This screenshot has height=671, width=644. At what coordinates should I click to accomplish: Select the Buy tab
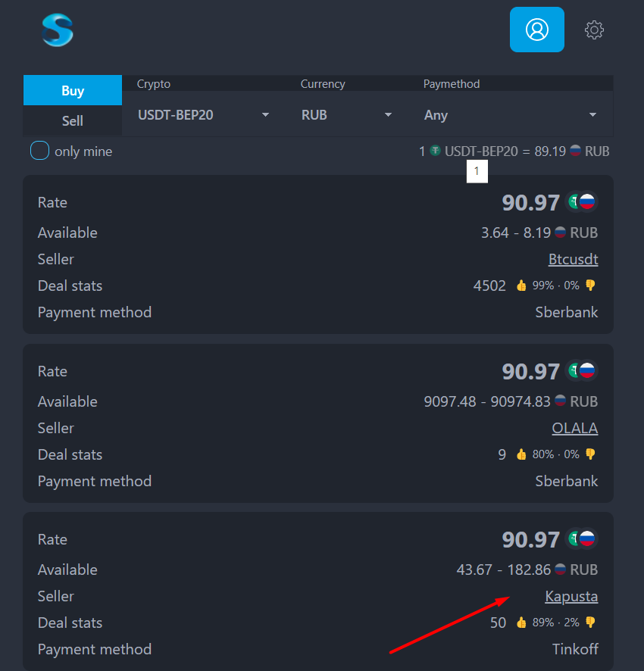[73, 90]
